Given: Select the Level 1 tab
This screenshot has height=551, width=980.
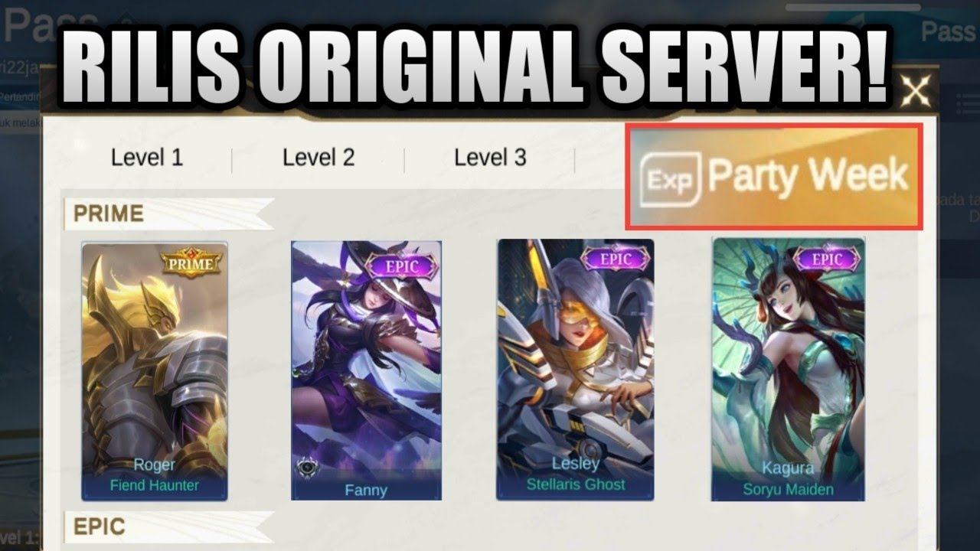Looking at the screenshot, I should click(x=147, y=158).
